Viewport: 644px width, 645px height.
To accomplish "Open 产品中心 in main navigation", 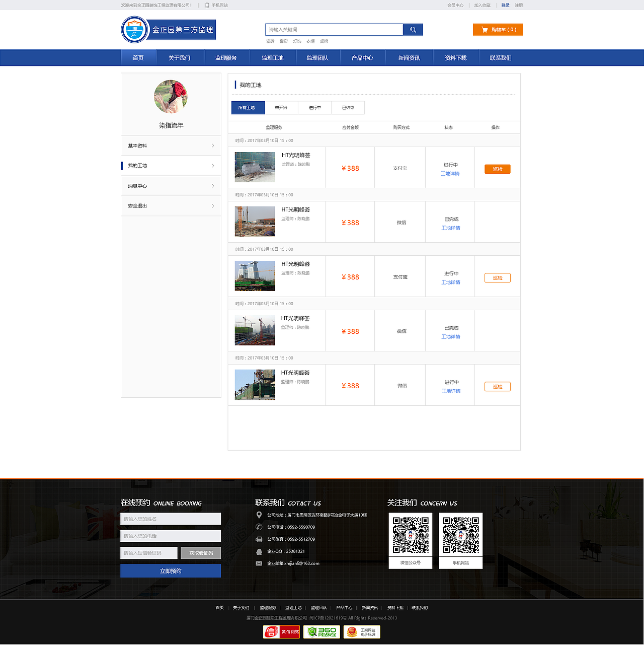I will point(362,58).
